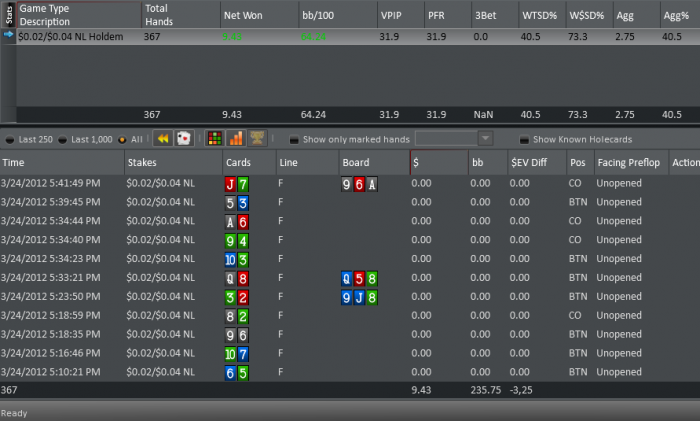Click the marked hands dropdown arrow
Screen dimensions: 700x421
tap(485, 139)
